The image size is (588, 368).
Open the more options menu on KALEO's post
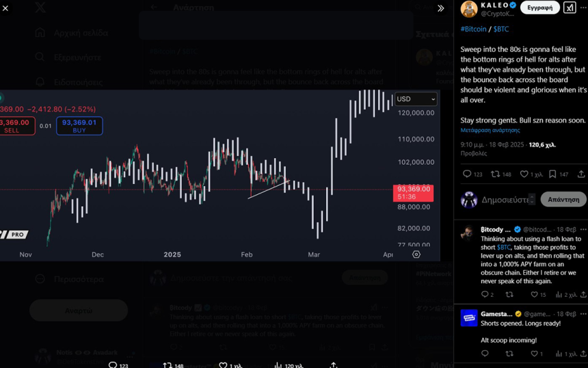[x=584, y=8]
